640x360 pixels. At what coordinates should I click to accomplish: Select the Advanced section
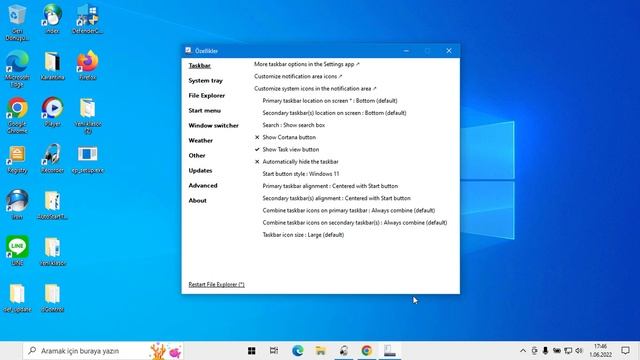click(x=203, y=186)
